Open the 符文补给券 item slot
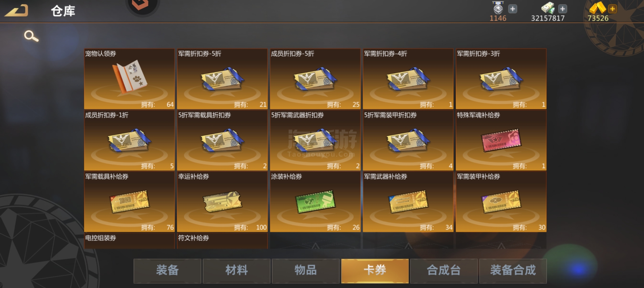Image resolution: width=644 pixels, height=288 pixels. 222,241
